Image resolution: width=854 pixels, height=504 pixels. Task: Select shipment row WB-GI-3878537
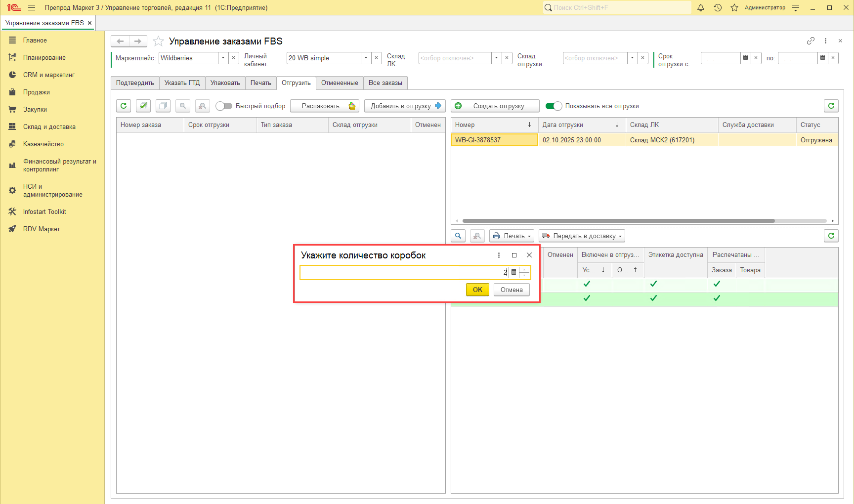tap(494, 140)
